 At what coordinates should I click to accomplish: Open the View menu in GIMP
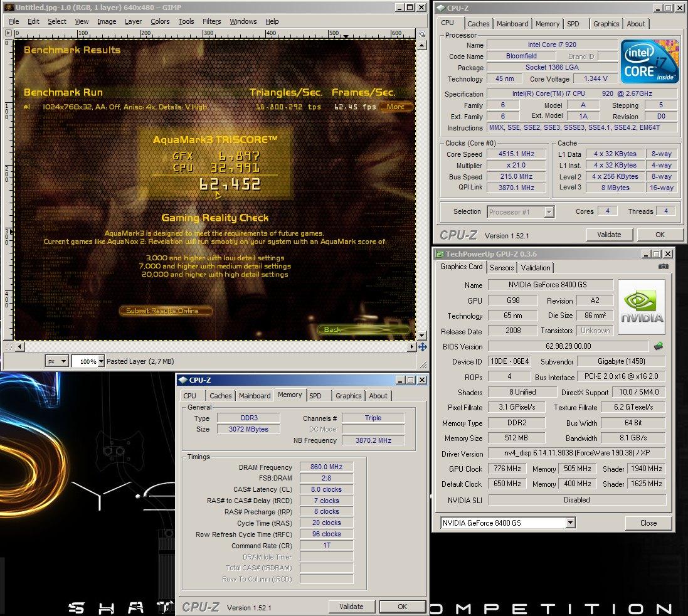[x=82, y=21]
